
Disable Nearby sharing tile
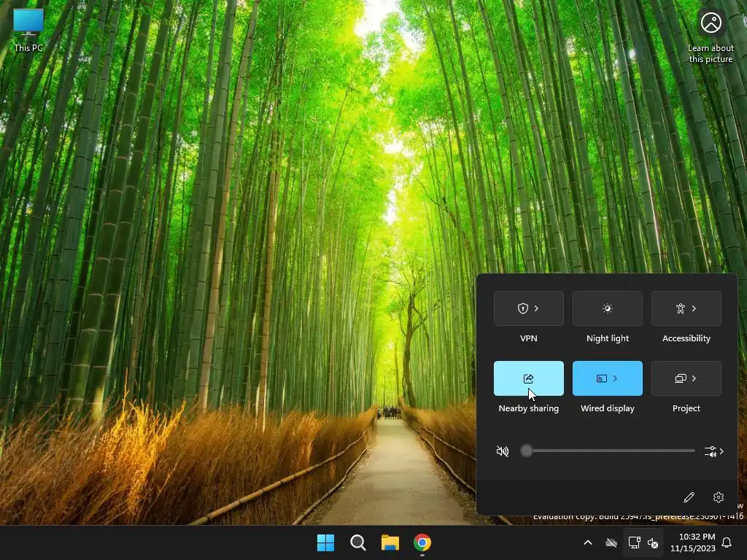click(x=529, y=378)
